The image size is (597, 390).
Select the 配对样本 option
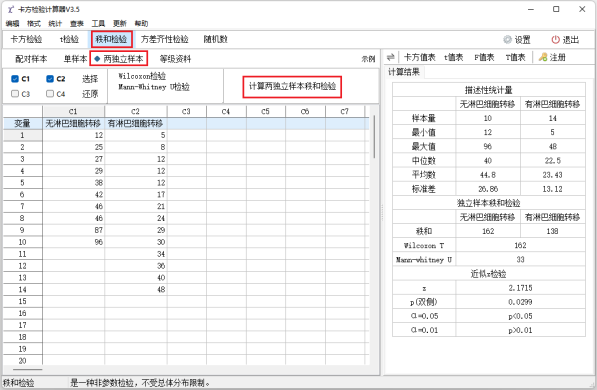(31, 59)
